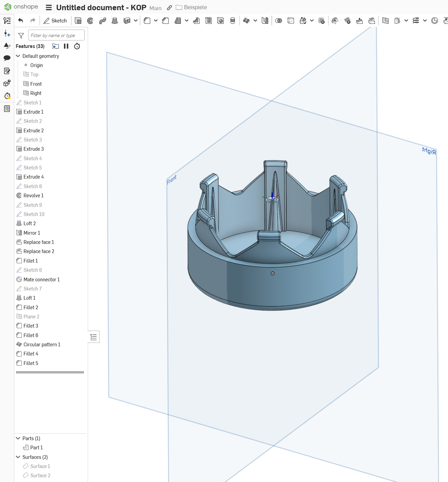Toggle the feature list panel

(7, 21)
